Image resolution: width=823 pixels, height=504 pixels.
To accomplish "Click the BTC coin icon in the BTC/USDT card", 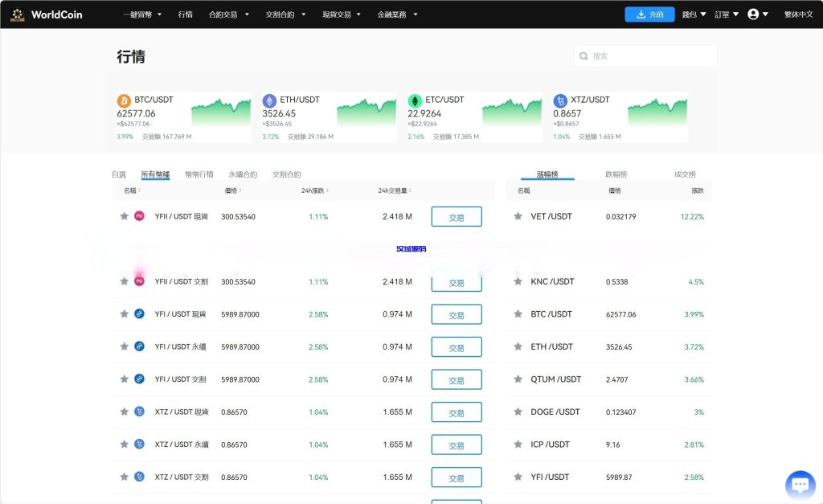I will pos(125,100).
